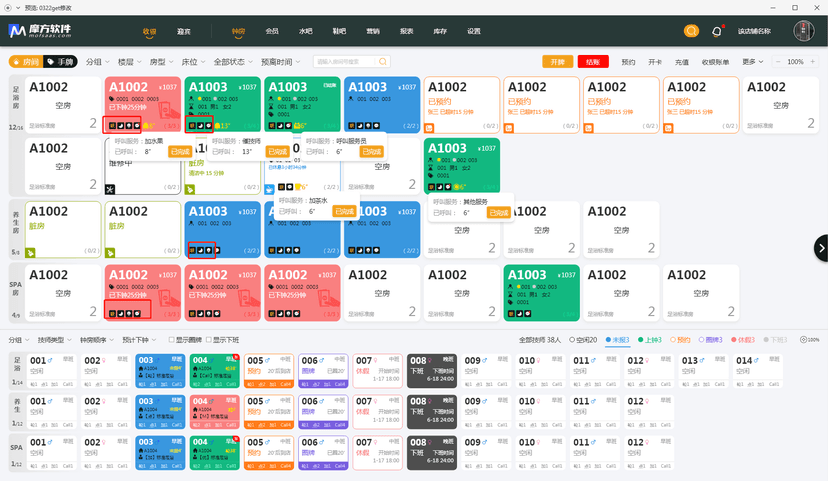Expand the 楼层 floor dropdown
This screenshot has width=828, height=481.
129,62
